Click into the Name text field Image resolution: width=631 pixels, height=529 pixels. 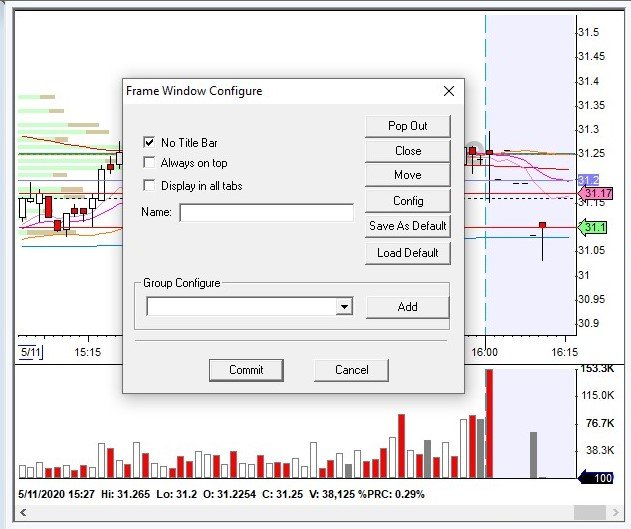[x=266, y=212]
